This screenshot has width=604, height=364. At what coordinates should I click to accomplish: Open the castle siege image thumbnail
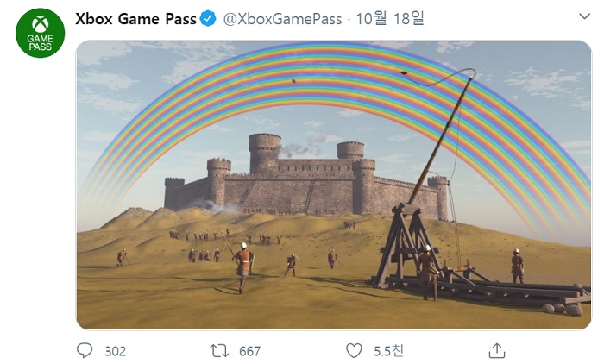coord(334,185)
